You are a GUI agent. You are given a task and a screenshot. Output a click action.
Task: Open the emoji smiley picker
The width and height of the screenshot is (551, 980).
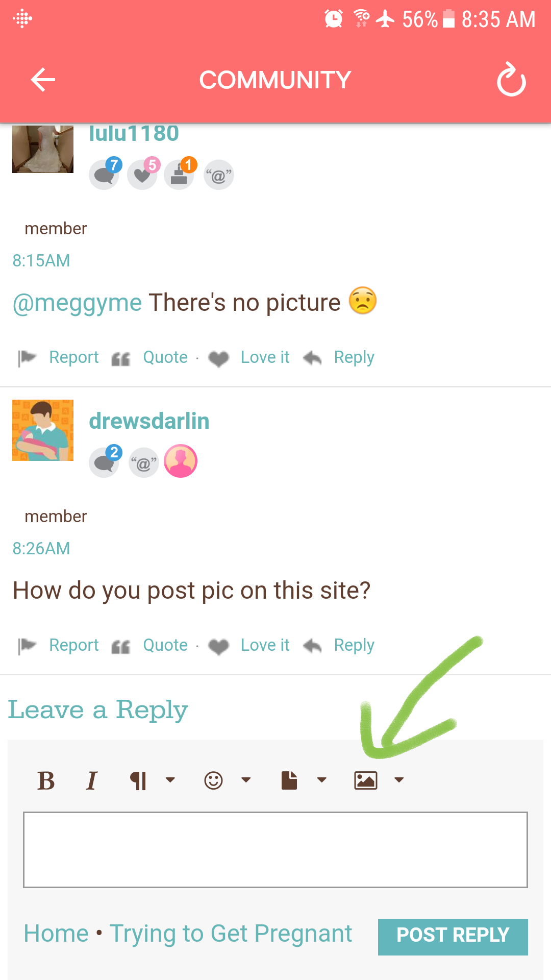213,780
